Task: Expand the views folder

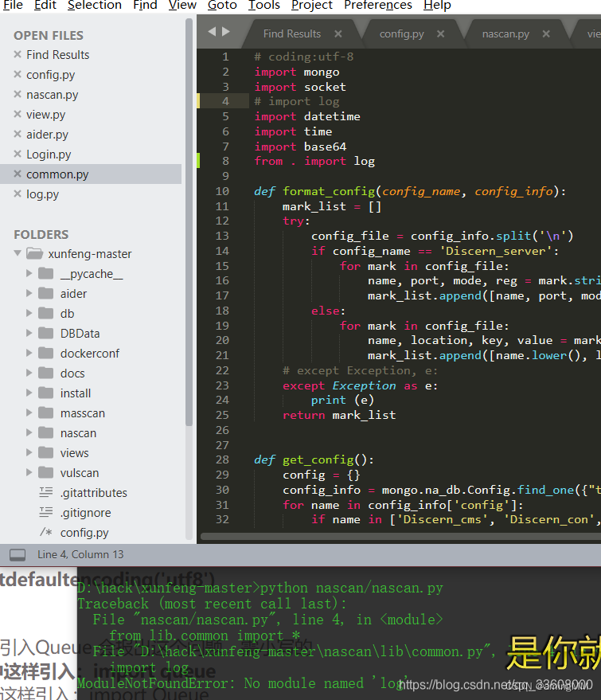Action: tap(29, 452)
